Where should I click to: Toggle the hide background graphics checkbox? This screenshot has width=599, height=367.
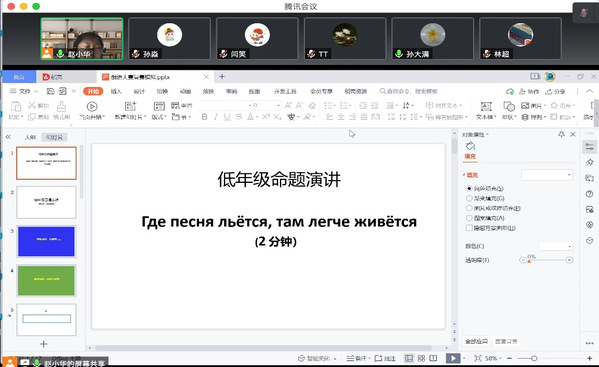469,228
